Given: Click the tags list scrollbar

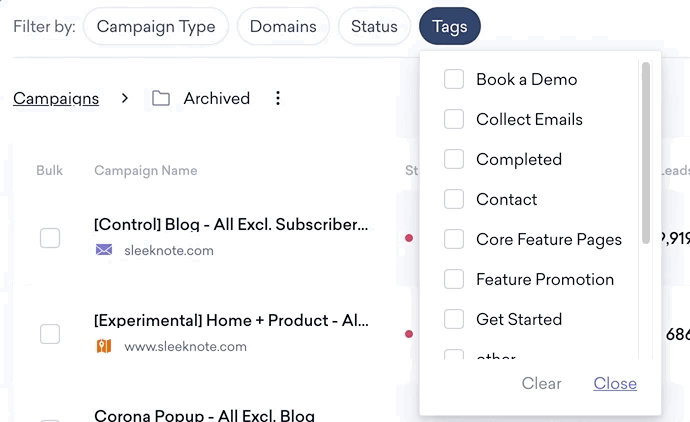Looking at the screenshot, I should click(646, 153).
